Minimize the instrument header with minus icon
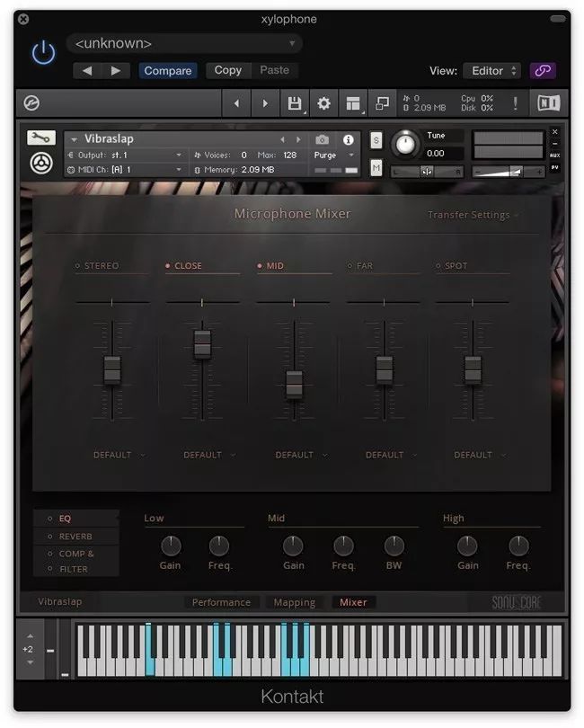This screenshot has height=728, width=584. click(x=554, y=144)
